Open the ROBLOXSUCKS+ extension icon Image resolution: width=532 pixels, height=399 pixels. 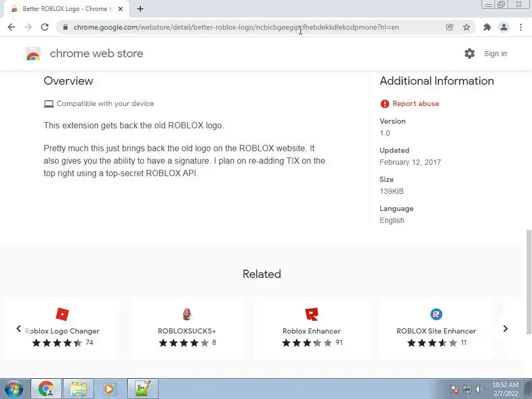187,314
